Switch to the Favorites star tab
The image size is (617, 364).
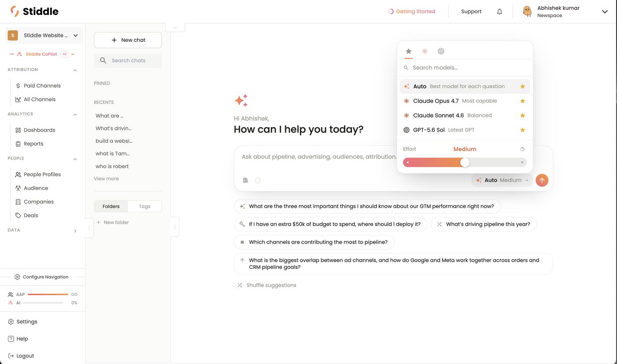tap(409, 51)
